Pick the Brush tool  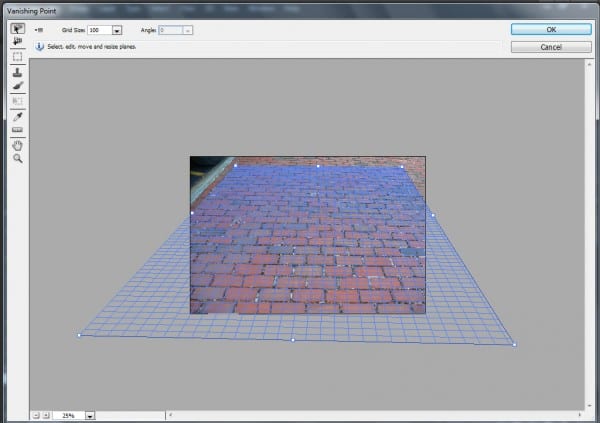(17, 86)
